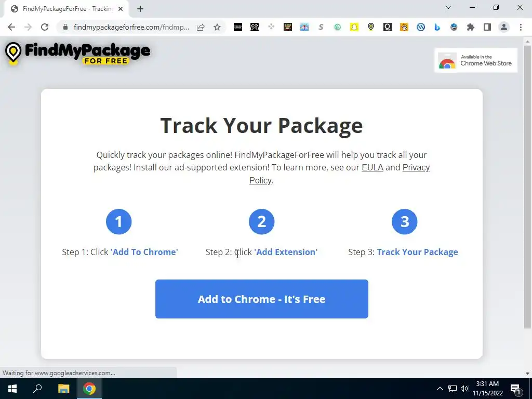The image size is (532, 399).
Task: Open the FindMyPackage location pin extension
Action: [371, 27]
